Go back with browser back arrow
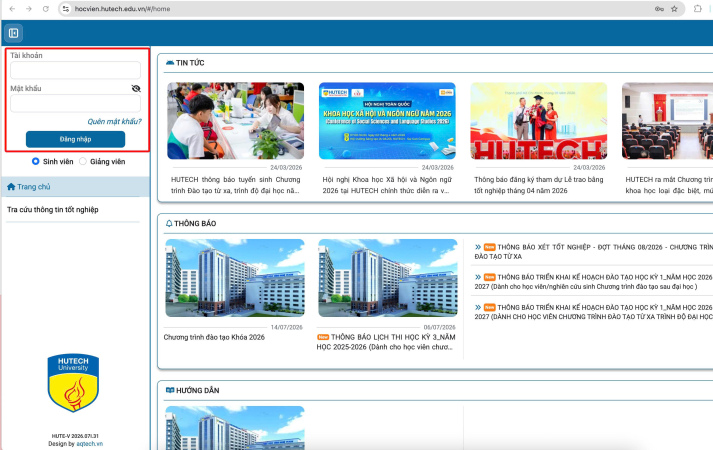 pos(12,9)
